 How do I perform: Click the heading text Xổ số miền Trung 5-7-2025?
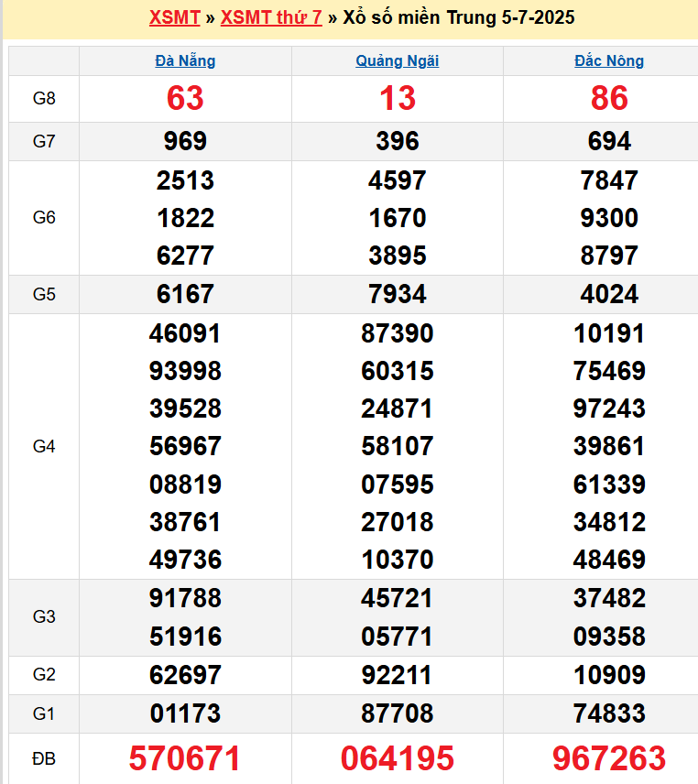[459, 17]
